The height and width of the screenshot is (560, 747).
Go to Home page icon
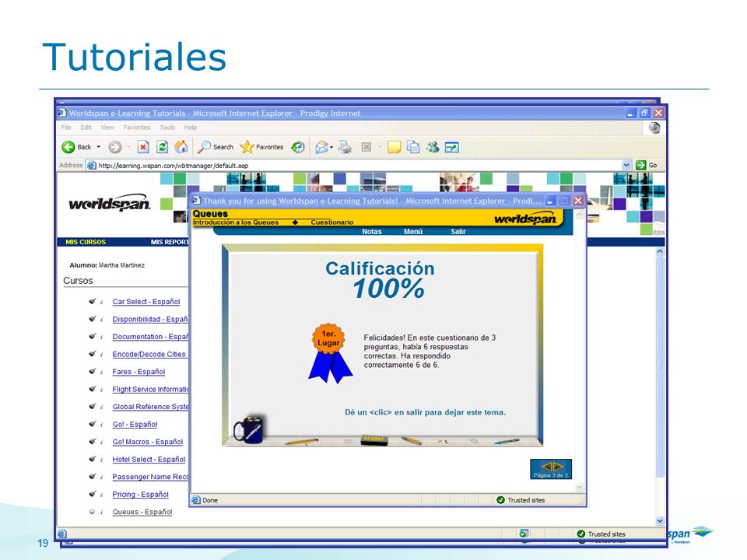click(x=181, y=147)
